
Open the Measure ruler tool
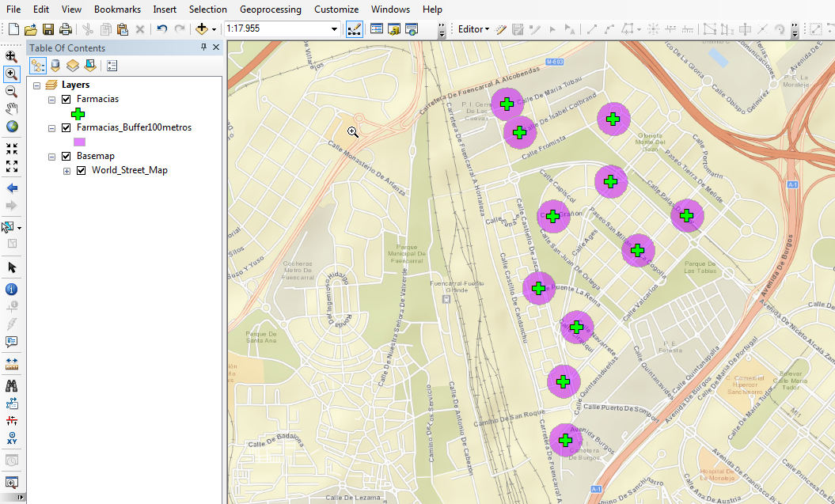[12, 362]
